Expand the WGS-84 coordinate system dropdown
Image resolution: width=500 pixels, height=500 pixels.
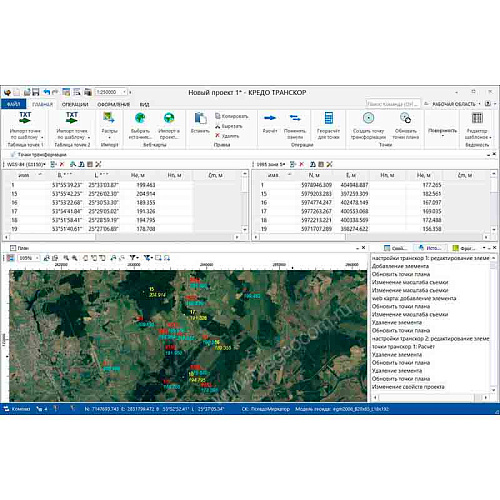point(44,164)
